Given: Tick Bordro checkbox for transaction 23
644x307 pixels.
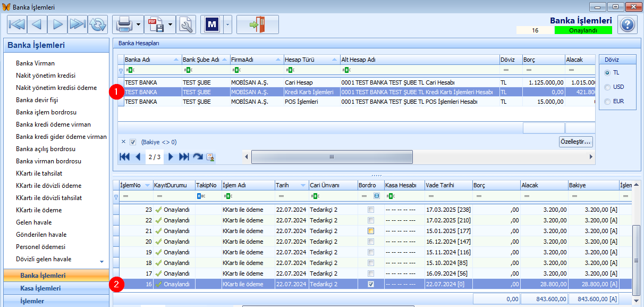Looking at the screenshot, I should pos(371,210).
